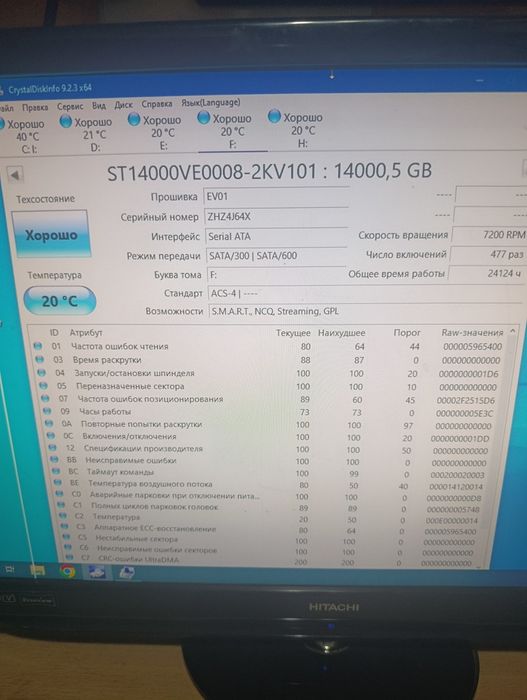Open Chrome from the taskbar
Viewport: 527px width, 700px height.
pos(68,571)
